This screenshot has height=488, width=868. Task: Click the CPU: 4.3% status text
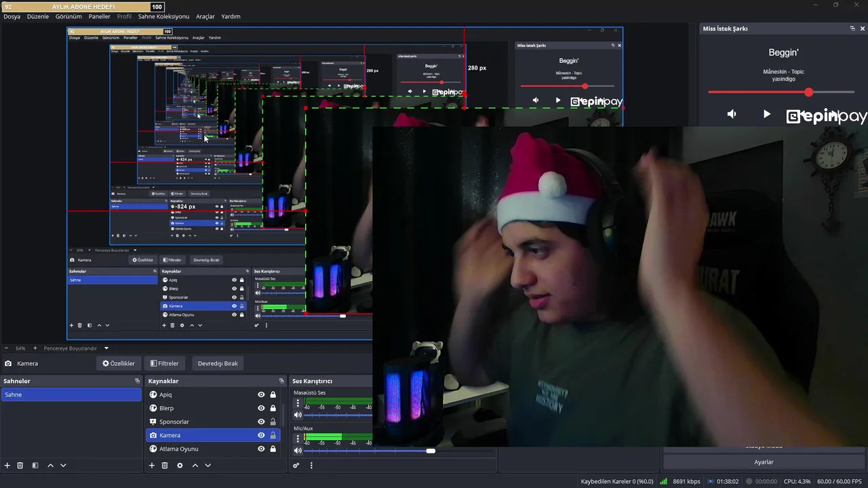[x=797, y=481]
